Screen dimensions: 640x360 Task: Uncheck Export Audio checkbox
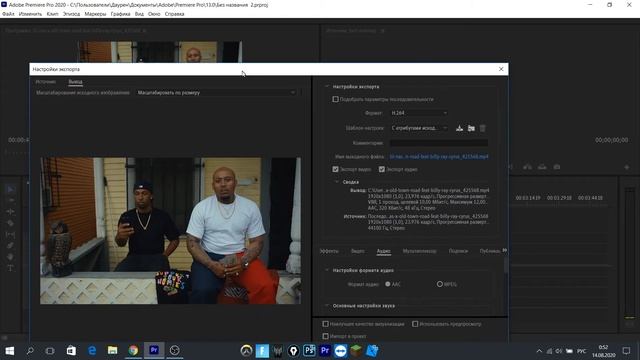point(382,169)
